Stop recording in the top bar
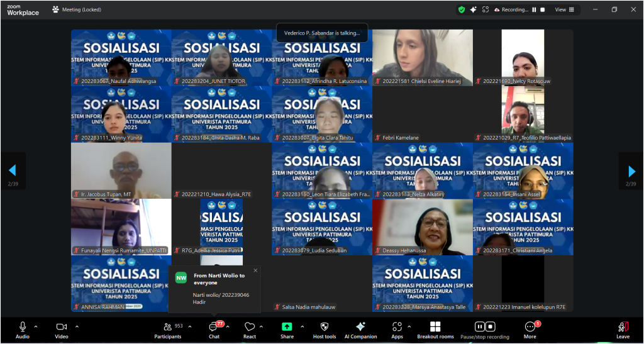The height and width of the screenshot is (344, 644). coord(543,9)
